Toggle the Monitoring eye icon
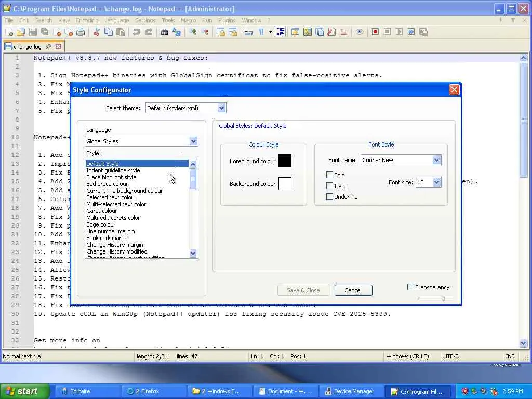This screenshot has height=399, width=532. (360, 32)
